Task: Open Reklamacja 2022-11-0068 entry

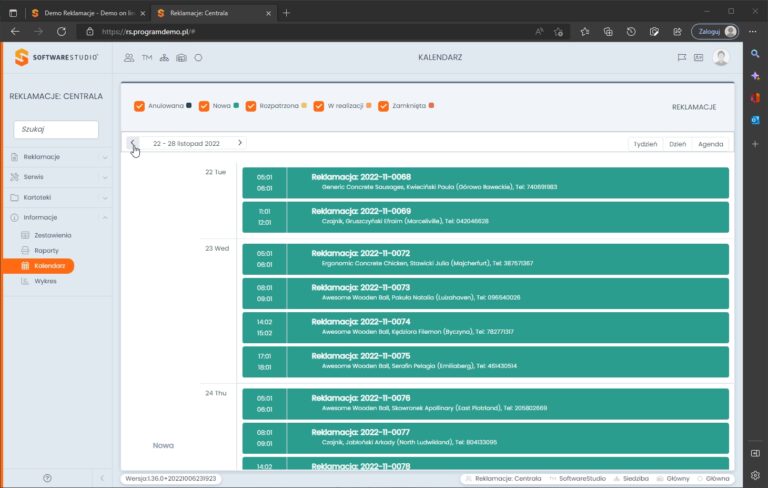Action: tap(485, 183)
